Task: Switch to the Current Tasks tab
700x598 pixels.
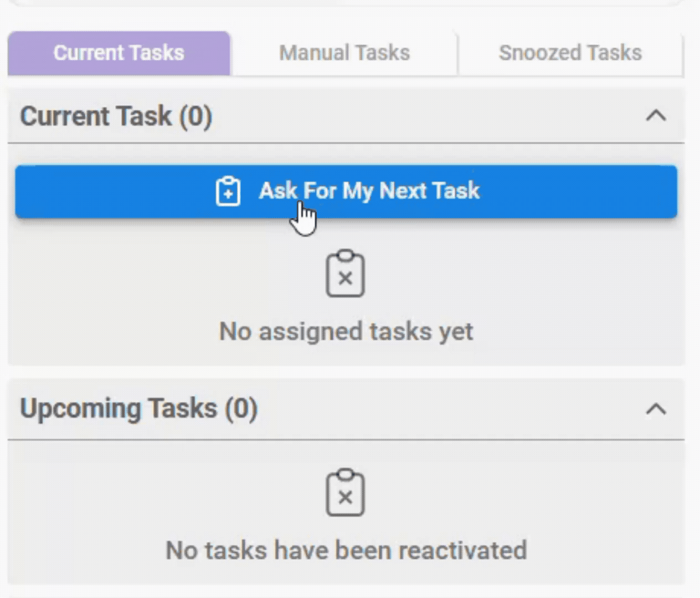Action: tap(119, 53)
